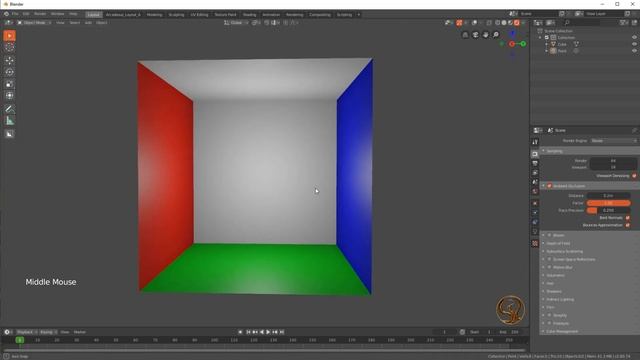Enable the Motion Blur checkbox
Viewport: 640px width, 360px height.
click(x=549, y=267)
